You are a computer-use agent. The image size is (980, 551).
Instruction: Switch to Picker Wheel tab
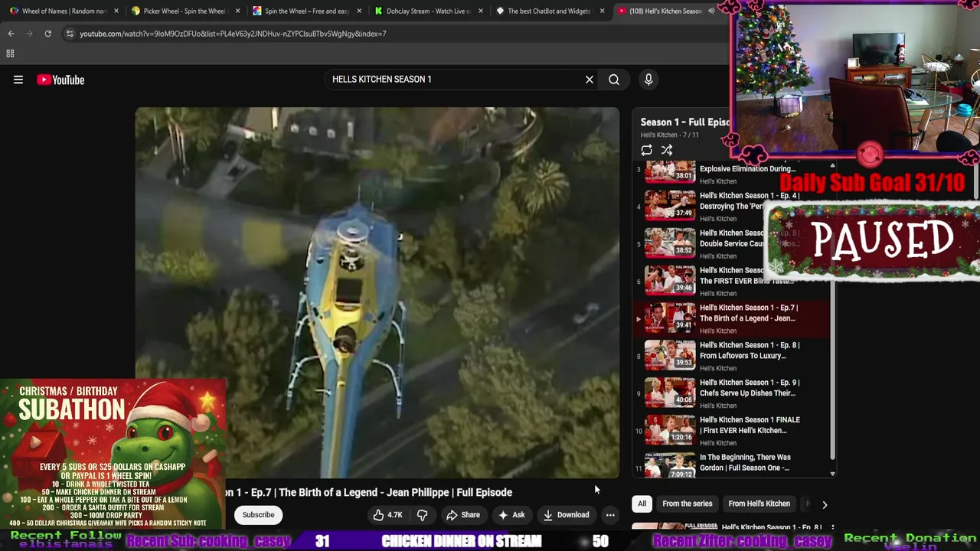point(185,11)
